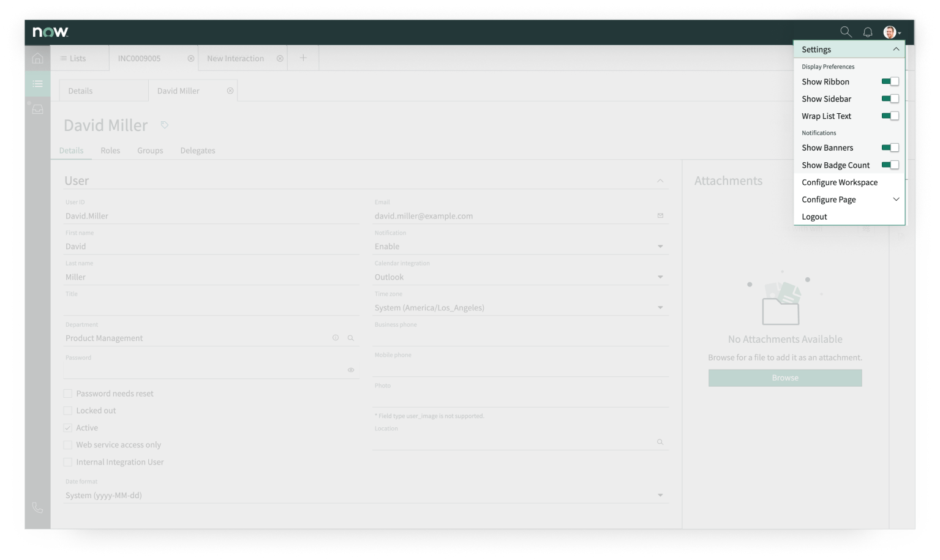Expand Configure Page chevron
This screenshot has width=940, height=560.
click(896, 200)
